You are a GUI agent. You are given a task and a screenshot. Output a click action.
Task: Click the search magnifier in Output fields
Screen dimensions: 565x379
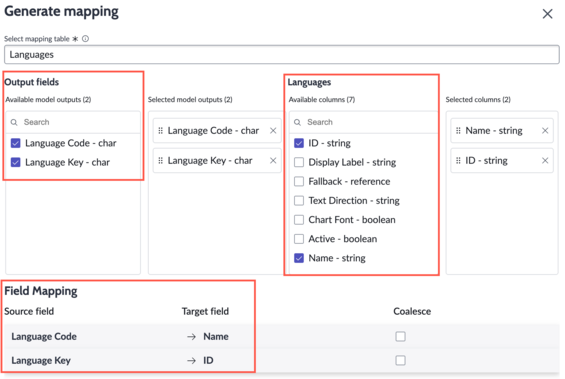(x=14, y=122)
